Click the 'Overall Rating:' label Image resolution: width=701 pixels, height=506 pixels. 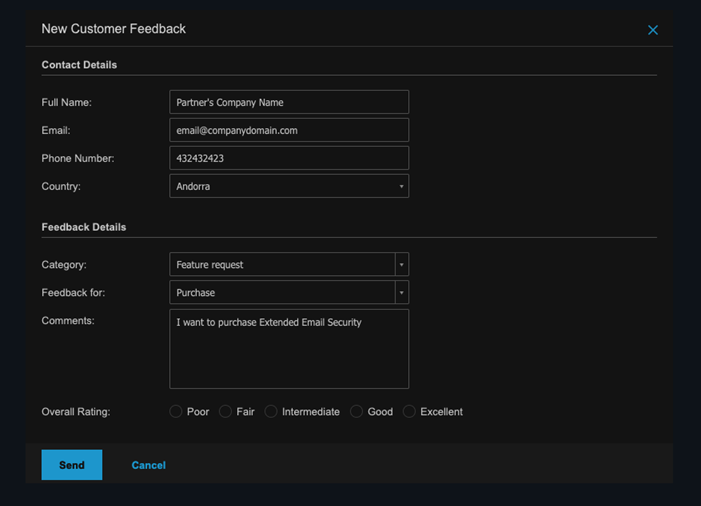point(76,412)
